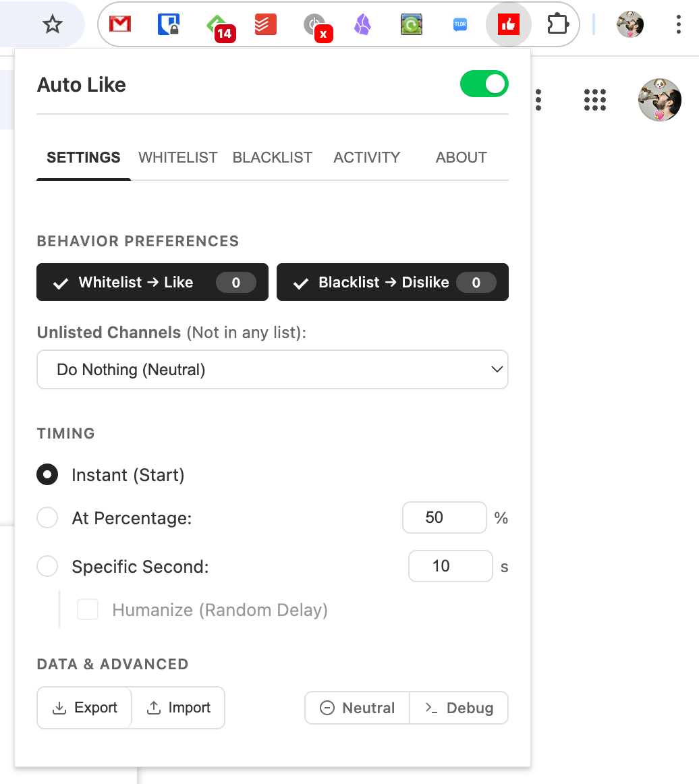Open the Extensions puzzle piece menu
The height and width of the screenshot is (784, 699).
(557, 24)
